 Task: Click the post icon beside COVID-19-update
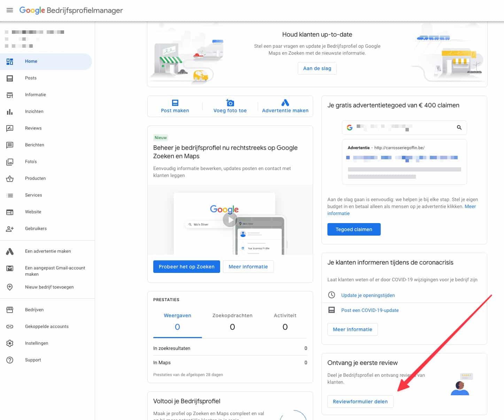332,310
